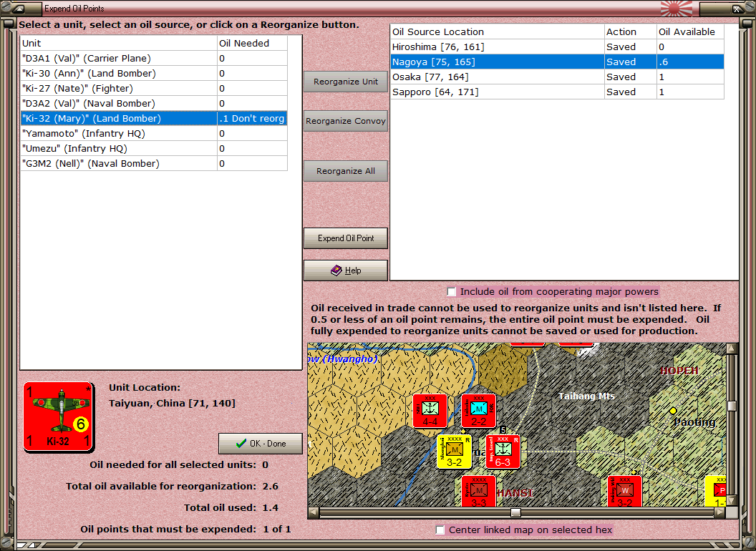
Task: Click the Japanese rising sun flag icon
Action: 676,8
